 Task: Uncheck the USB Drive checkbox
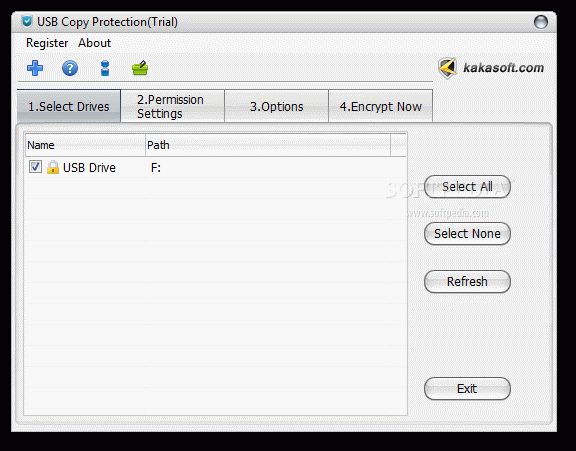tap(35, 167)
